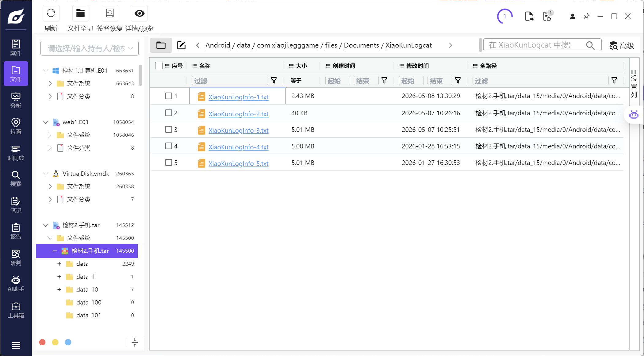
Task: Click the file export icon in title bar
Action: (529, 16)
